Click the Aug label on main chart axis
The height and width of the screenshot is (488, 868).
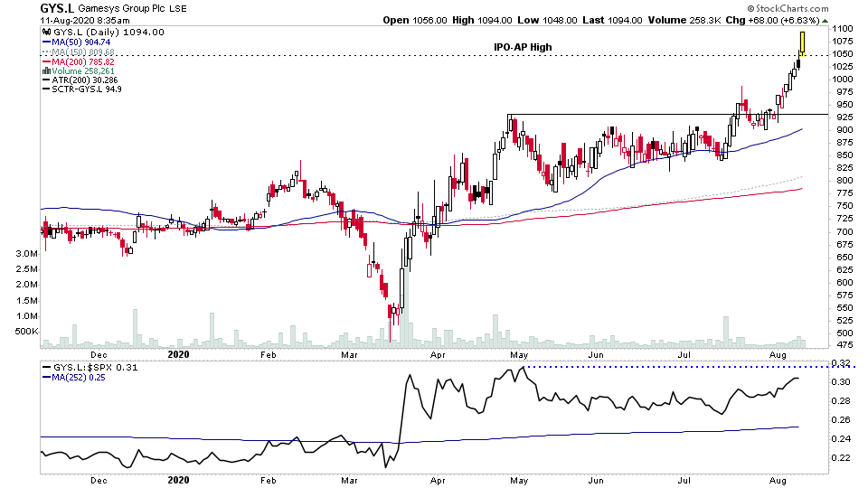[x=778, y=355]
